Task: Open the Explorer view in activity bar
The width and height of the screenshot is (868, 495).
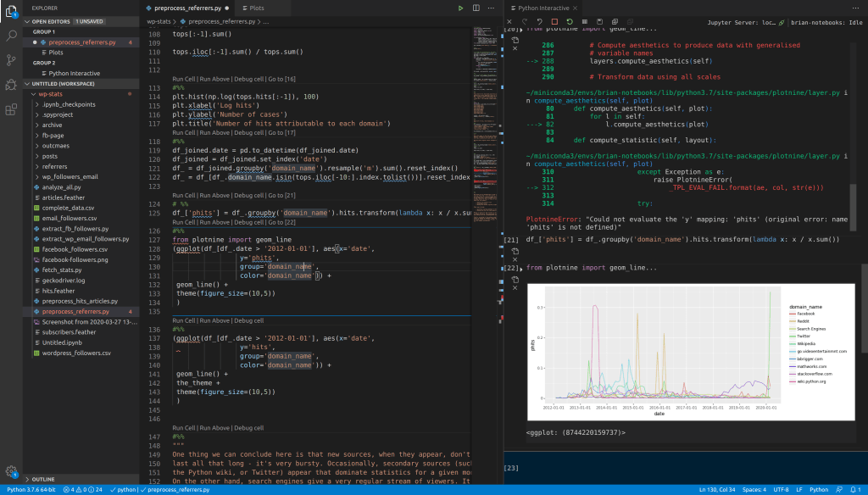Action: coord(11,11)
